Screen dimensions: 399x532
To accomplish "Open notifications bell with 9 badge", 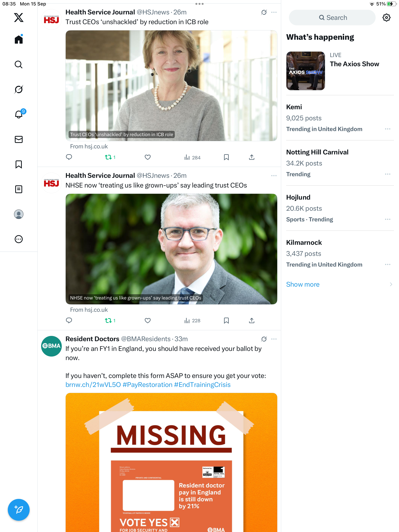I will click(19, 114).
